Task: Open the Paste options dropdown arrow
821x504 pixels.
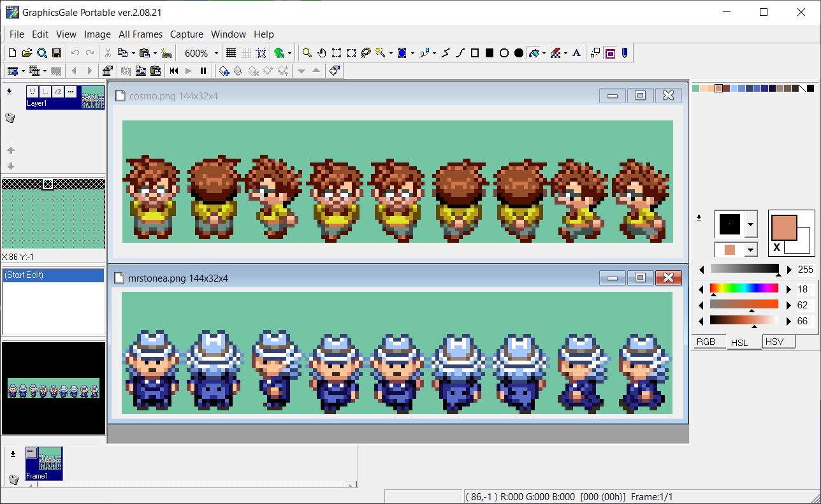Action: pos(154,53)
